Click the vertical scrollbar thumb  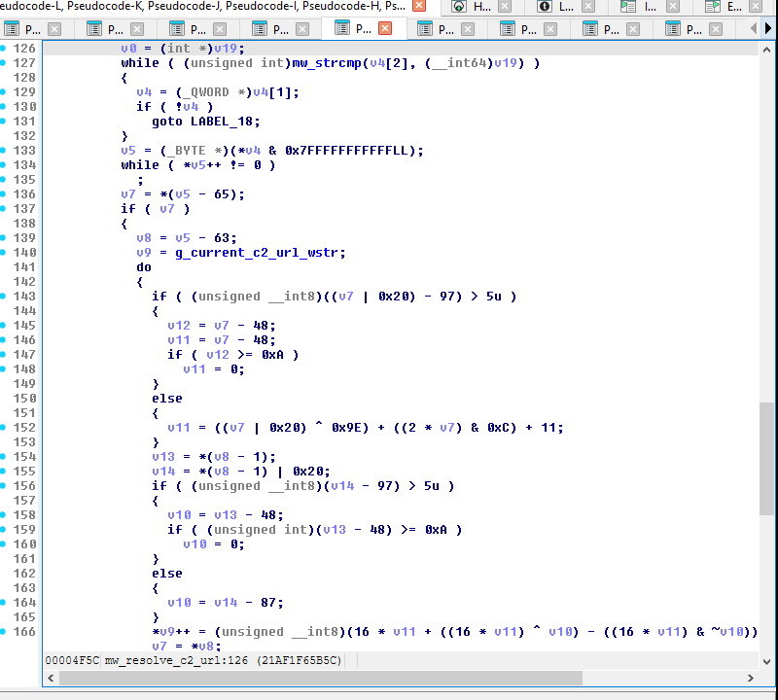[x=765, y=457]
